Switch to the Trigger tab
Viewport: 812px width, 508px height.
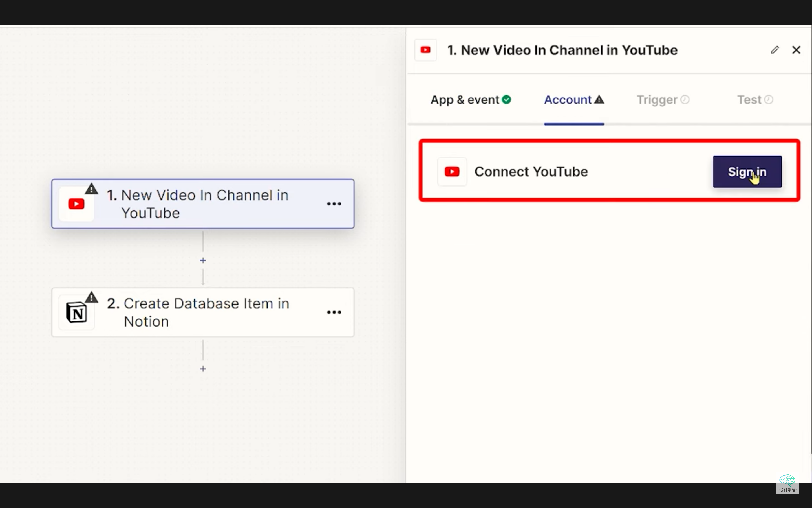pyautogui.click(x=663, y=100)
